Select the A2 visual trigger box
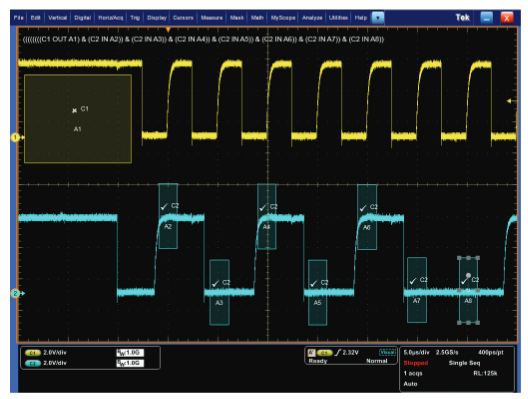 point(168,216)
